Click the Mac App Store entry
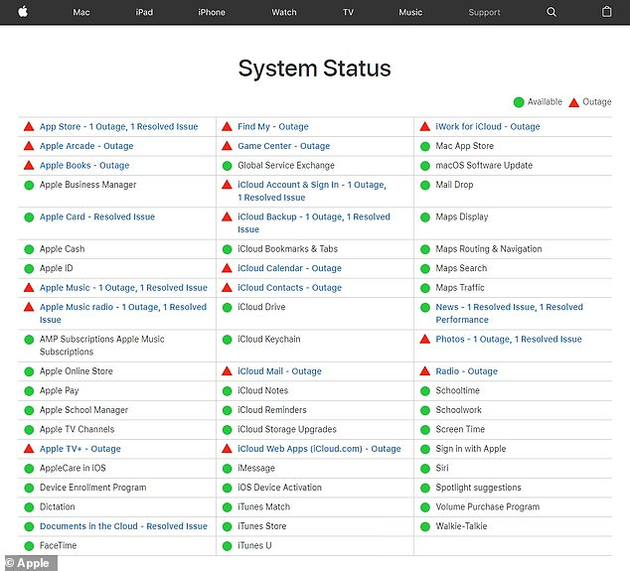The height and width of the screenshot is (571, 630). coord(464,146)
